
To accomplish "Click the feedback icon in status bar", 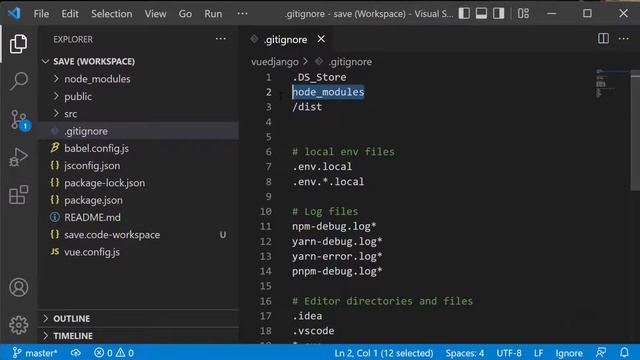I will [x=601, y=353].
